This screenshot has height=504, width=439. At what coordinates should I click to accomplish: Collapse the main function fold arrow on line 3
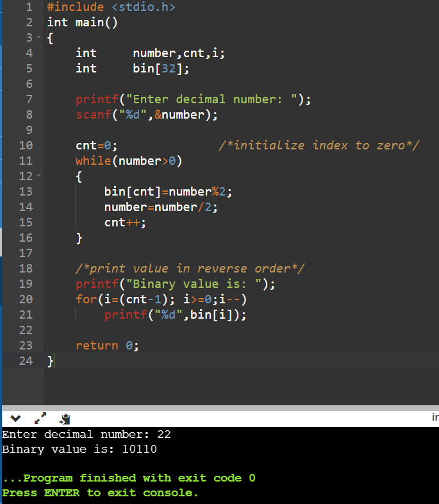[x=38, y=37]
